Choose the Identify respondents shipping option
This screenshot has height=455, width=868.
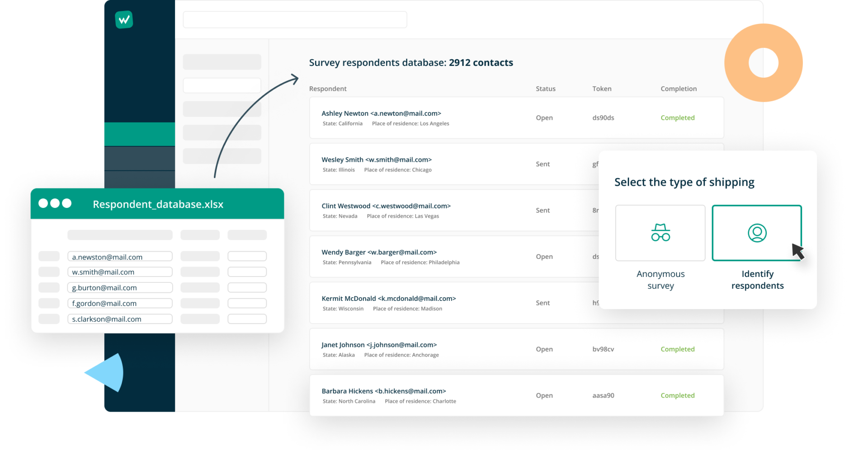(757, 247)
